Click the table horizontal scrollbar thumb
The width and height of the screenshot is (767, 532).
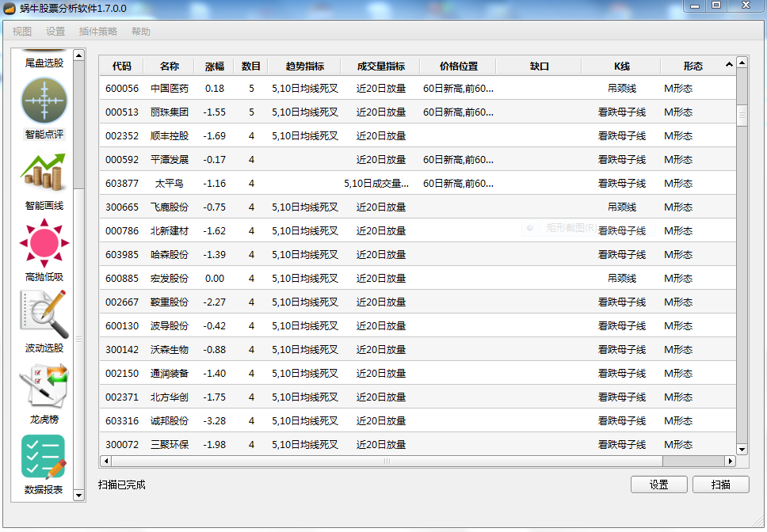tap(387, 461)
